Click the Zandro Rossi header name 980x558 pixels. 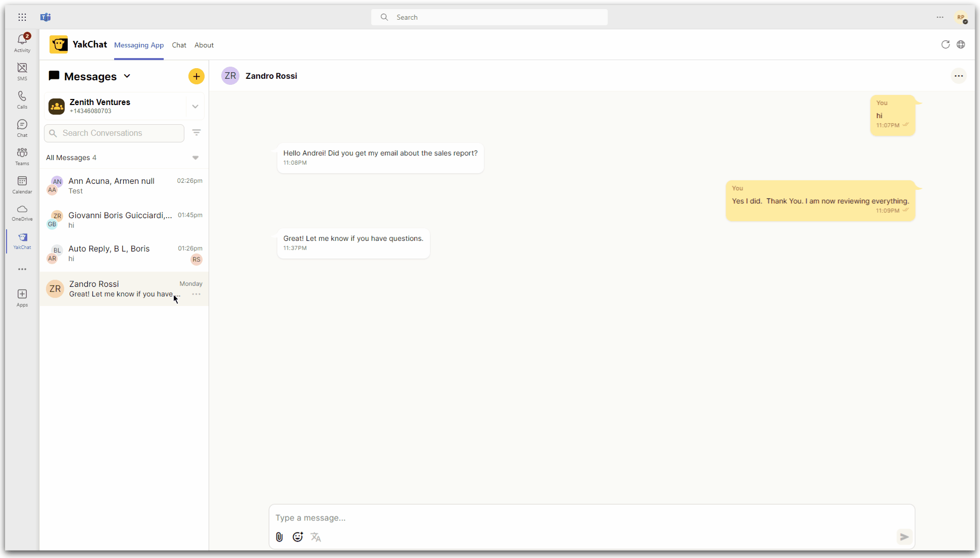[x=271, y=76]
